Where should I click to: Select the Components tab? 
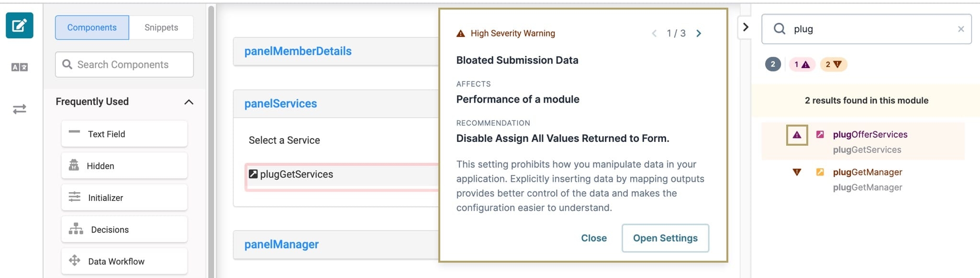[x=92, y=27]
